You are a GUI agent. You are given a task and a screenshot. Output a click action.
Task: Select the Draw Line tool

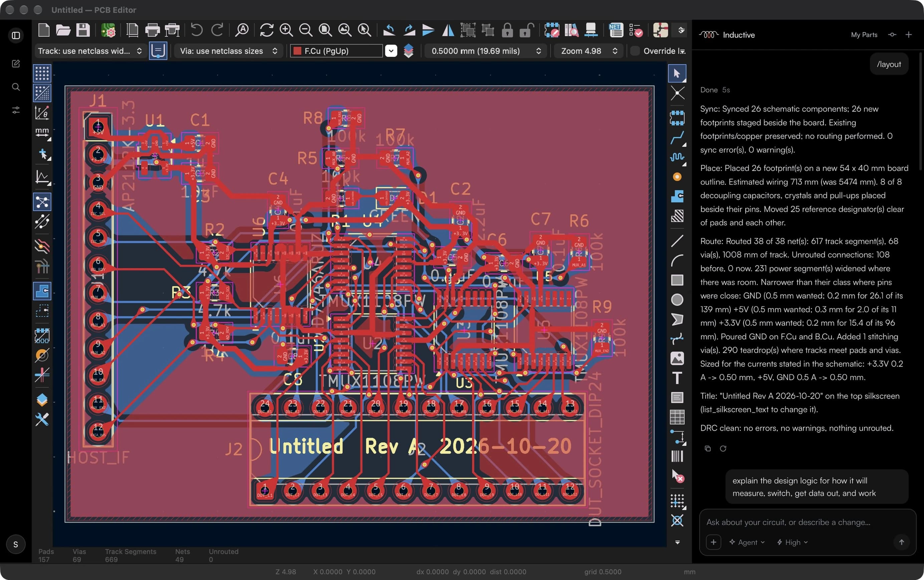(677, 241)
